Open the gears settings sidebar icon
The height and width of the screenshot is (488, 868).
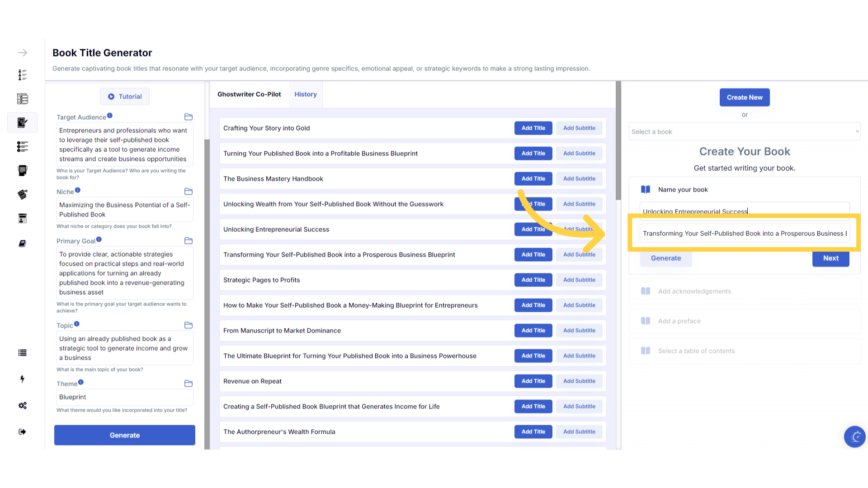click(x=22, y=405)
